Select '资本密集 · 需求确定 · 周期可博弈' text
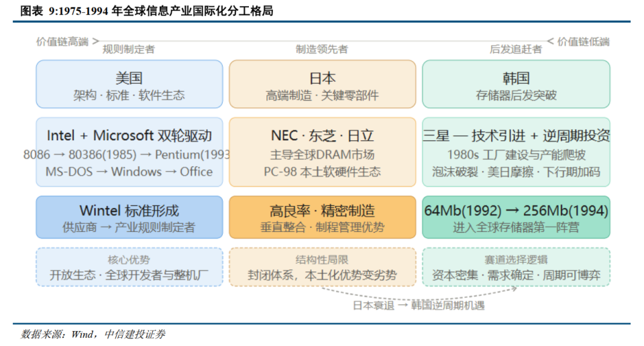Image resolution: width=644 pixels, height=346 pixels. 517,275
